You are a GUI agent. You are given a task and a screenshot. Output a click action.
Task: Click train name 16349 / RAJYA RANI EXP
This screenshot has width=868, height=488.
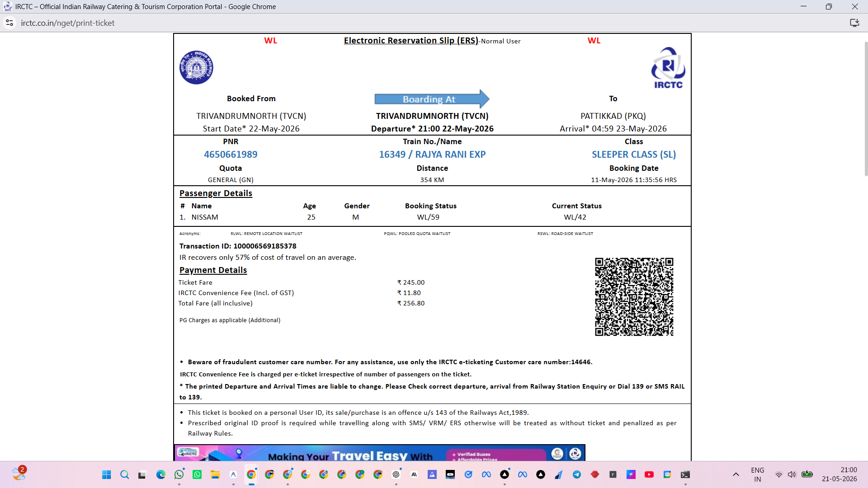tap(432, 155)
